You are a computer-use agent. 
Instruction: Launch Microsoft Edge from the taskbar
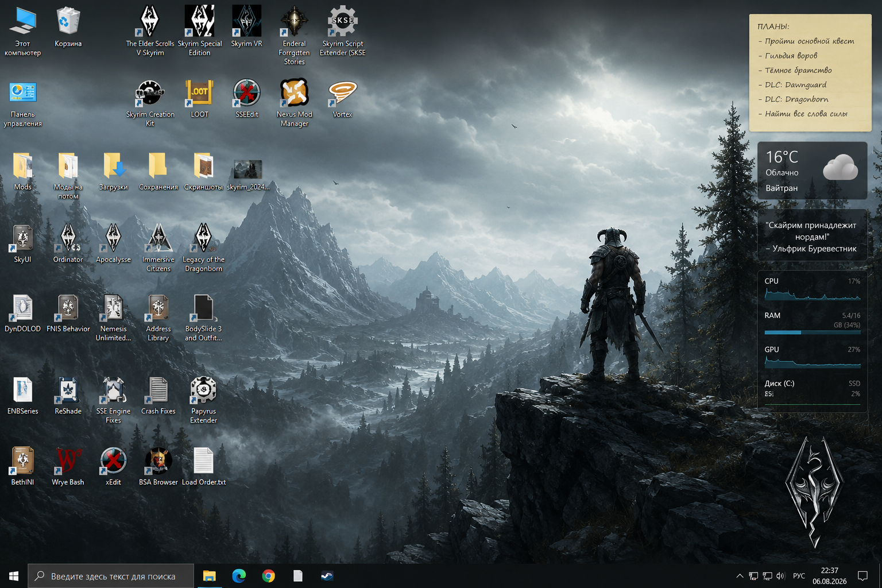coord(239,576)
